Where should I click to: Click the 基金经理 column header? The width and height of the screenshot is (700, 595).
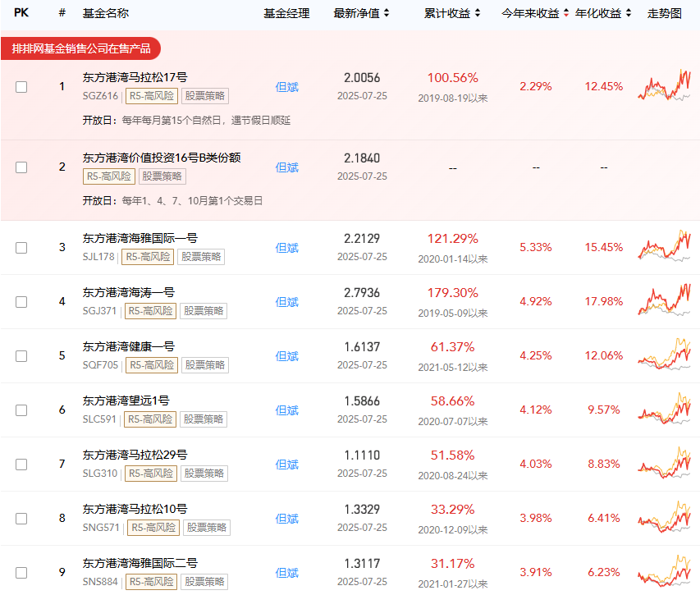(286, 13)
